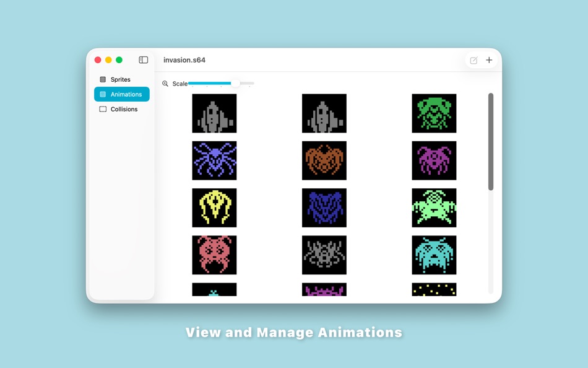Select the yellow squid alien animation
Image resolution: width=588 pixels, height=368 pixels.
coord(215,208)
